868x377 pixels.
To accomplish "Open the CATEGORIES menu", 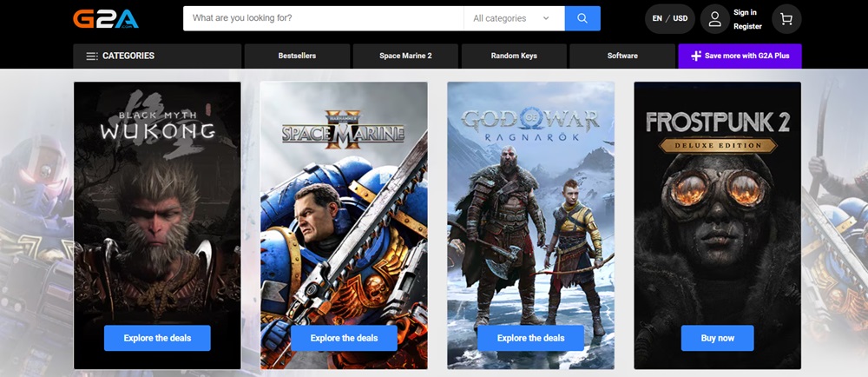I will (x=157, y=56).
